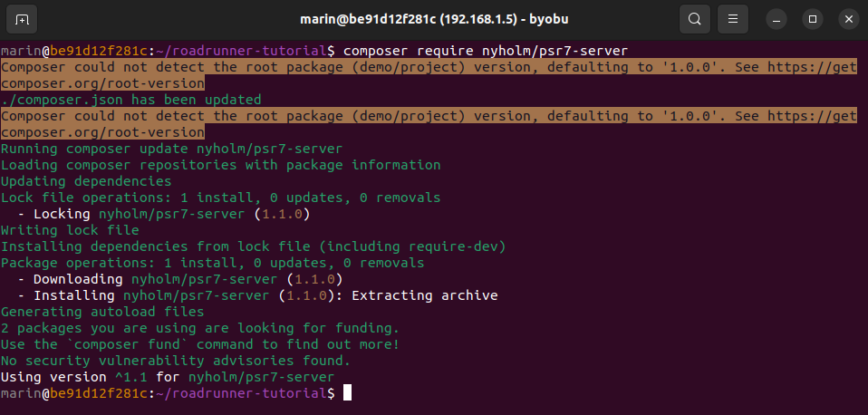Click the 'Locking nyholm/psr7-server (1.1.0)' line
The width and height of the screenshot is (868, 415).
tap(163, 214)
